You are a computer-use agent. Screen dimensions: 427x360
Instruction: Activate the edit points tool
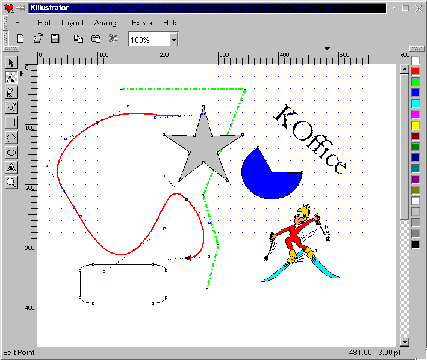click(11, 78)
